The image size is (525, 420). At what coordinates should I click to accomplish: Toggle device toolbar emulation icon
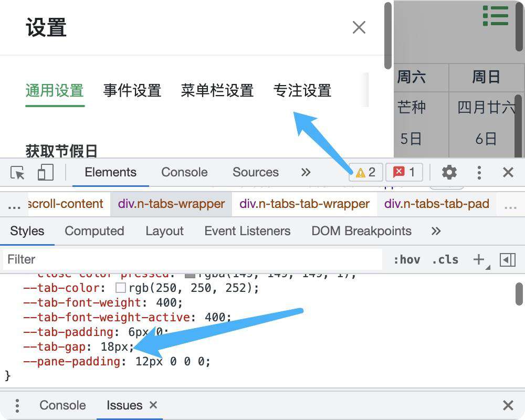(46, 173)
